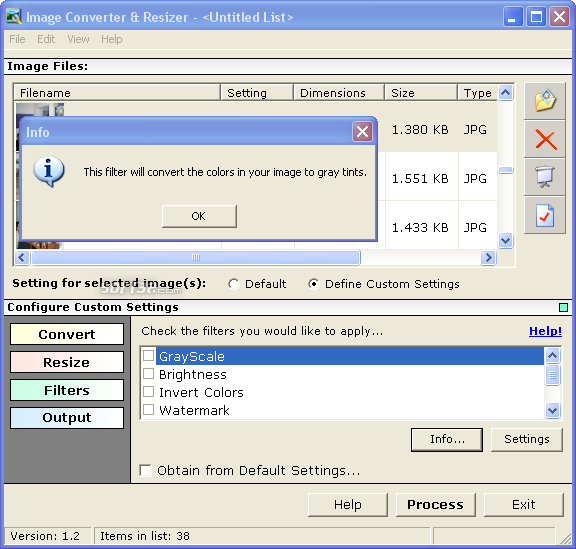This screenshot has width=576, height=549.
Task: Close the Info dialog with its X
Action: [x=362, y=132]
